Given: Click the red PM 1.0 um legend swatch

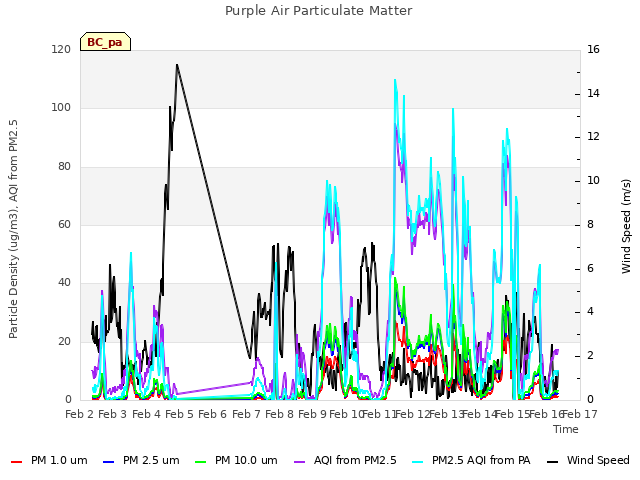Looking at the screenshot, I should 16,462.
